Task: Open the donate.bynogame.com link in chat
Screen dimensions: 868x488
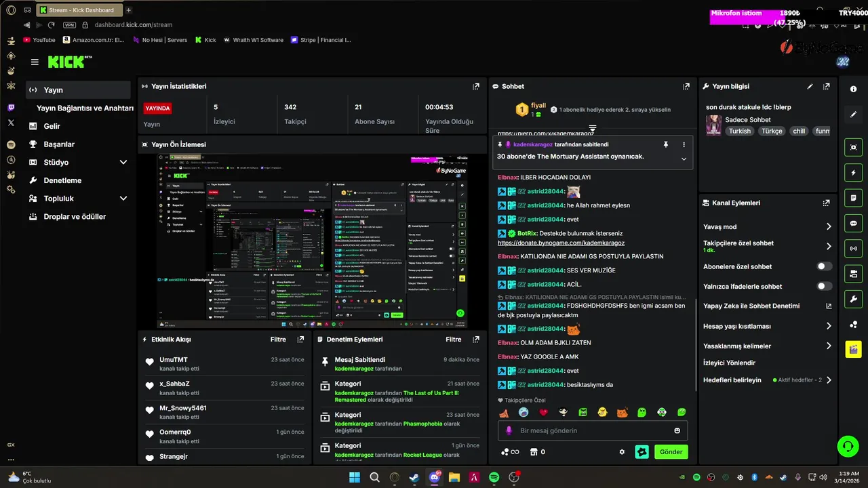Action: click(x=561, y=243)
